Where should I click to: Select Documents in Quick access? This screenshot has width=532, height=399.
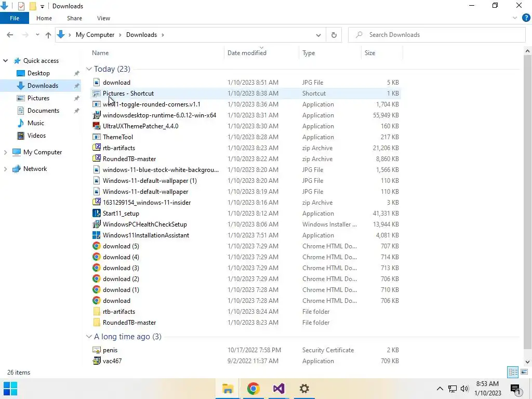click(x=43, y=111)
